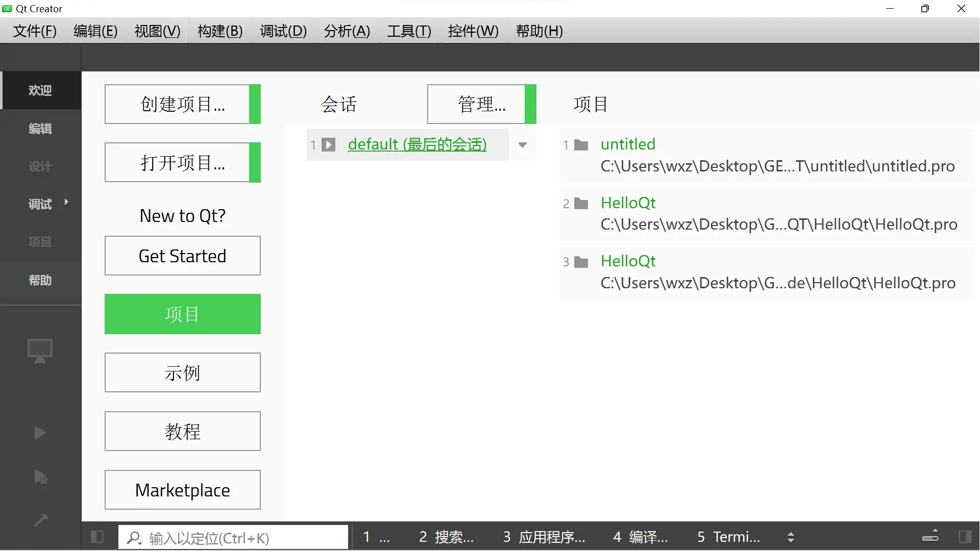Open HelloQt project number 3
This screenshot has width=980, height=551.
[x=628, y=261]
